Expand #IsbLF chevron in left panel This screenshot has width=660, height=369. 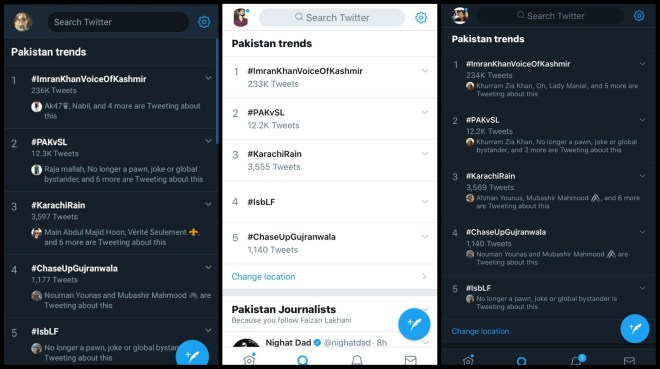tap(208, 330)
